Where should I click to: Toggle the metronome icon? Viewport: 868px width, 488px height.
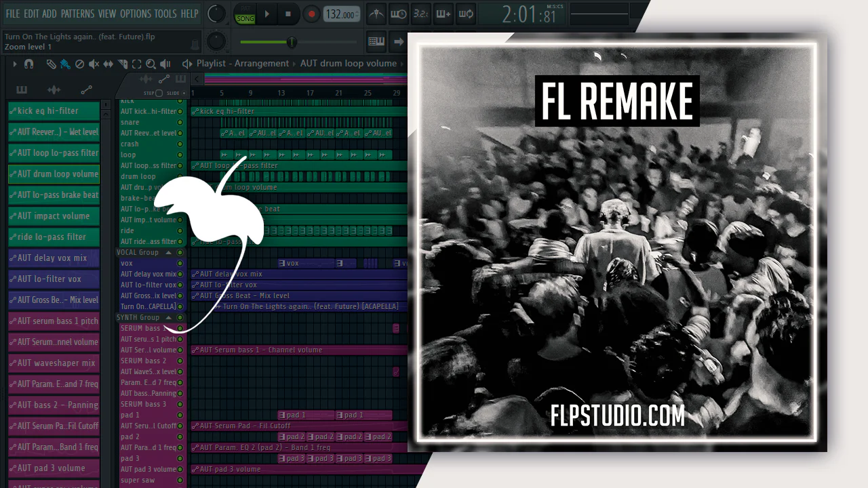(x=376, y=14)
